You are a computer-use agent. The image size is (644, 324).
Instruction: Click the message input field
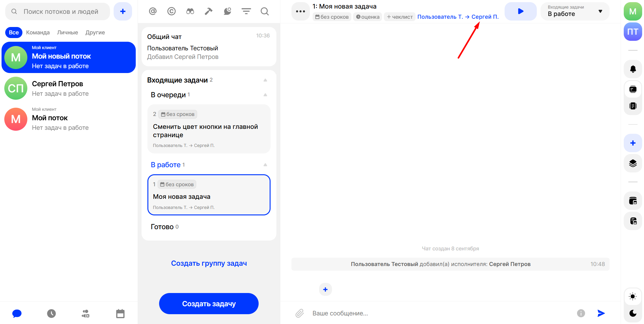439,313
